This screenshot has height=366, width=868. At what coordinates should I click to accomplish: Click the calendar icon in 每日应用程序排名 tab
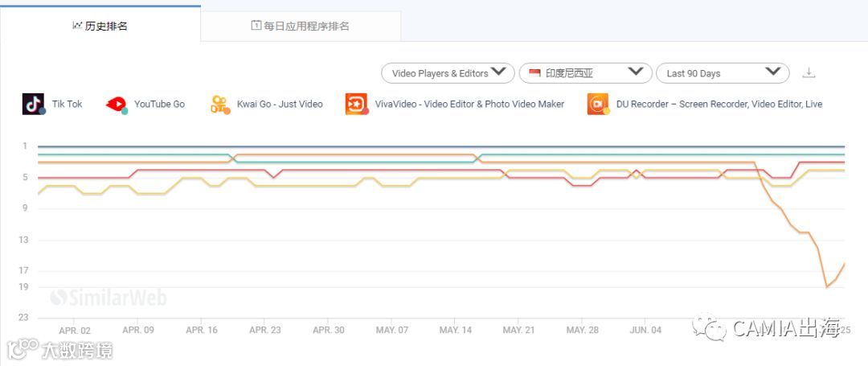(x=256, y=26)
